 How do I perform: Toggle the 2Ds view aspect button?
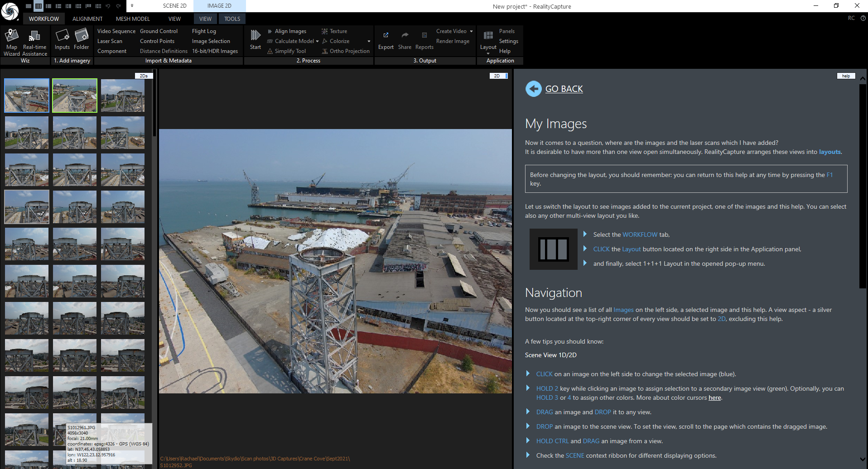tap(144, 76)
